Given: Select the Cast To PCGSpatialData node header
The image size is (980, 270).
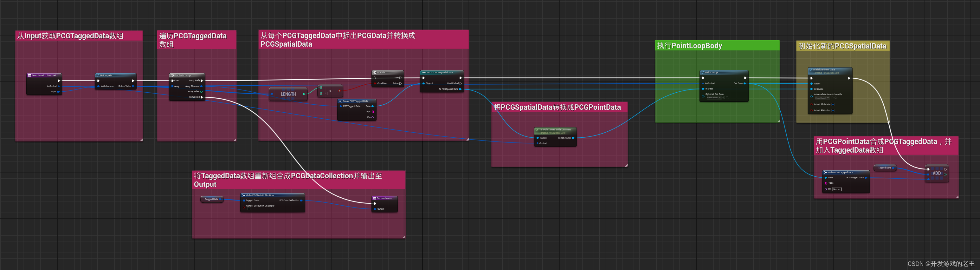Looking at the screenshot, I should tap(442, 72).
